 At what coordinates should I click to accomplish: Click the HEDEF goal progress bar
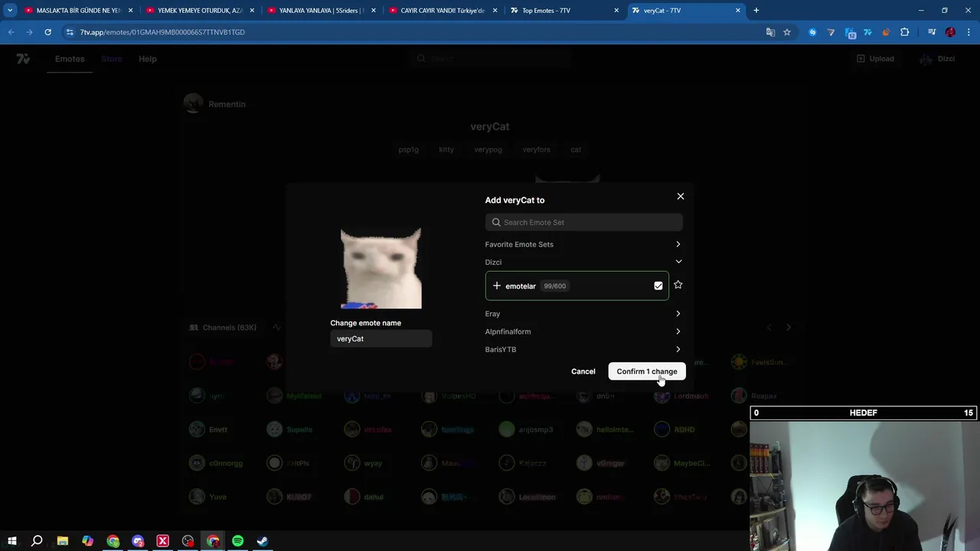click(x=864, y=412)
